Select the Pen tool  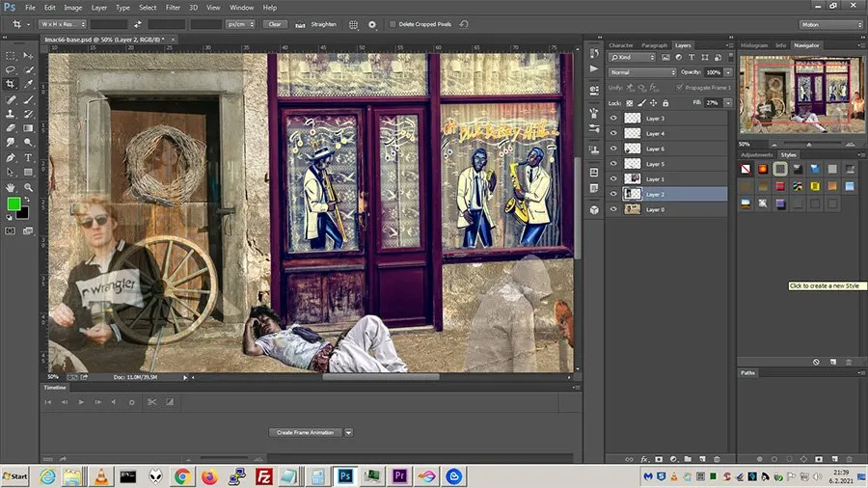(x=11, y=157)
